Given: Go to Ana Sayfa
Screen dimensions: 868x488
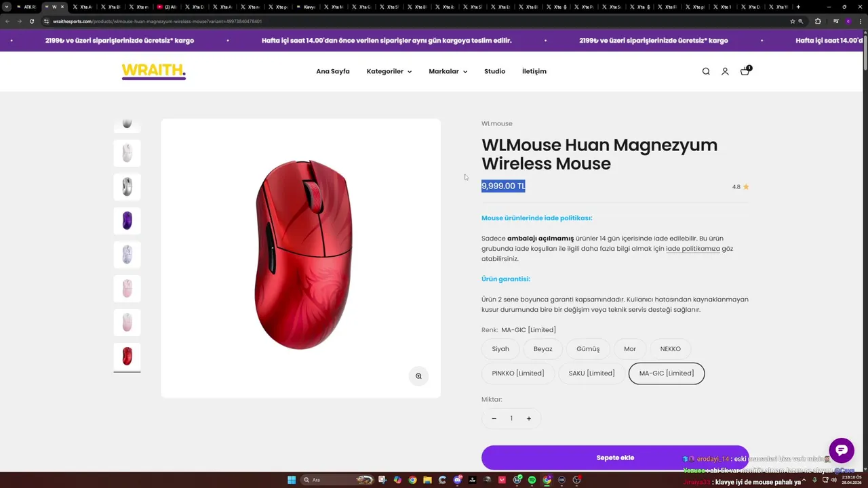Looking at the screenshot, I should click(x=333, y=71).
